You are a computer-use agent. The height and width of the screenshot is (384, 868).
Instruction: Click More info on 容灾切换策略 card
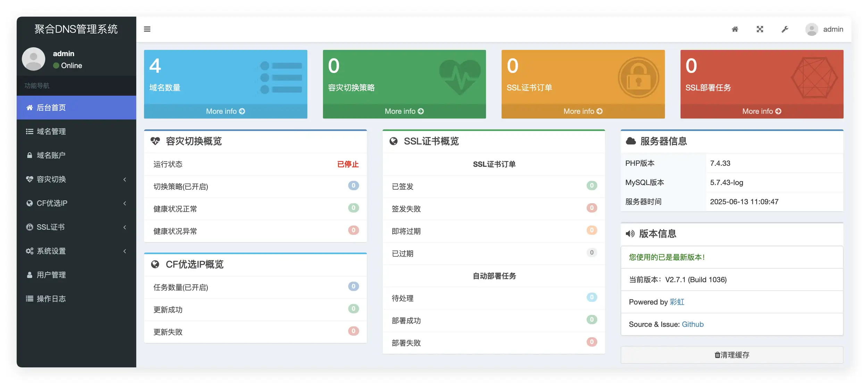pyautogui.click(x=404, y=111)
